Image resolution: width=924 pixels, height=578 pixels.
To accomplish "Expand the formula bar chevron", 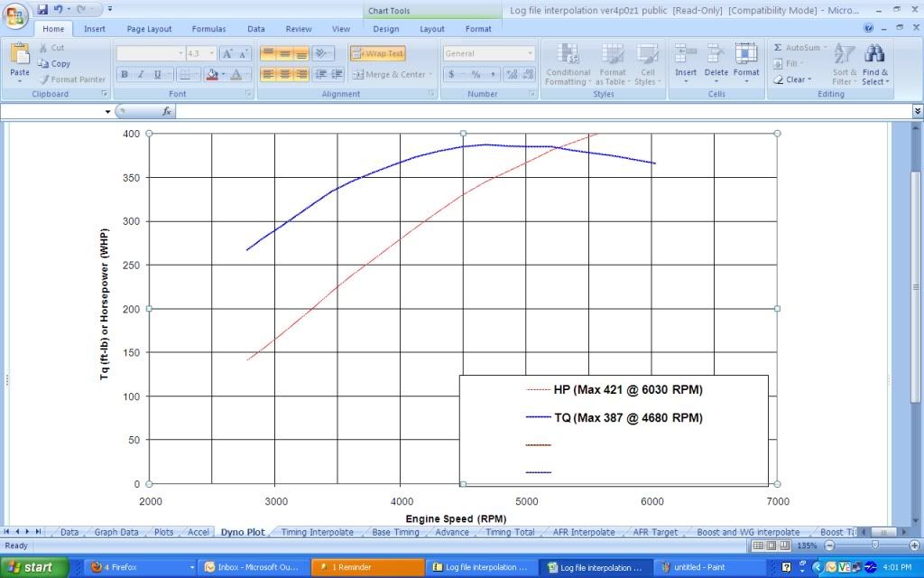I will (x=918, y=111).
